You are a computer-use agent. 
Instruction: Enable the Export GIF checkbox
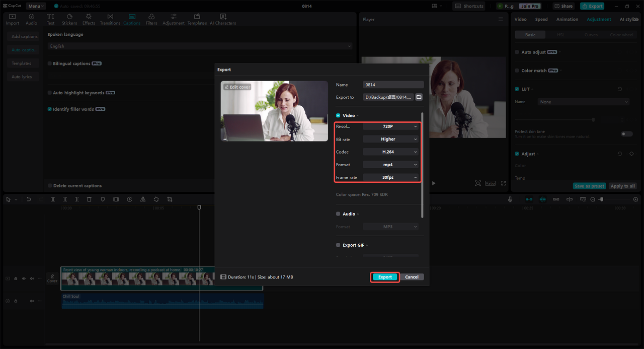(x=338, y=245)
